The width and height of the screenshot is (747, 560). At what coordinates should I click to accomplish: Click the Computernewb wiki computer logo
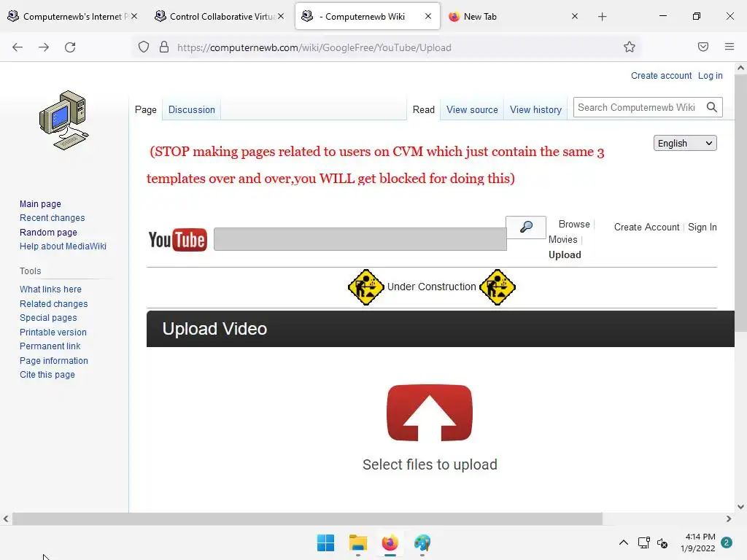[64, 120]
